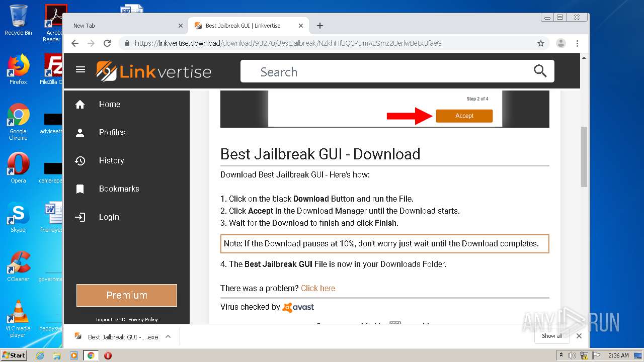Open VLC media player shortcut
The width and height of the screenshot is (644, 362).
click(x=18, y=319)
